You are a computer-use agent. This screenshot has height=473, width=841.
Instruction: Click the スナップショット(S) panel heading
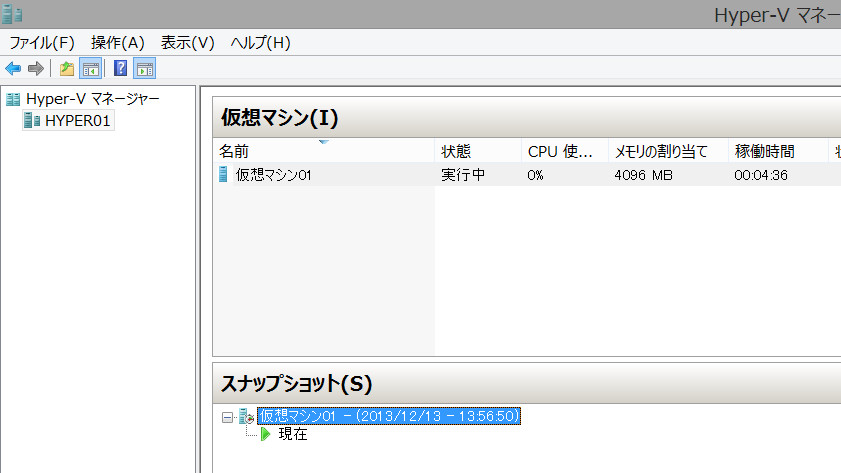(x=296, y=383)
